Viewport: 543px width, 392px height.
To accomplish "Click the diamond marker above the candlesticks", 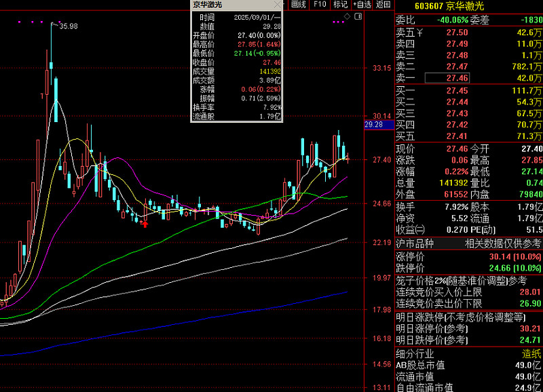I will click(x=347, y=16).
